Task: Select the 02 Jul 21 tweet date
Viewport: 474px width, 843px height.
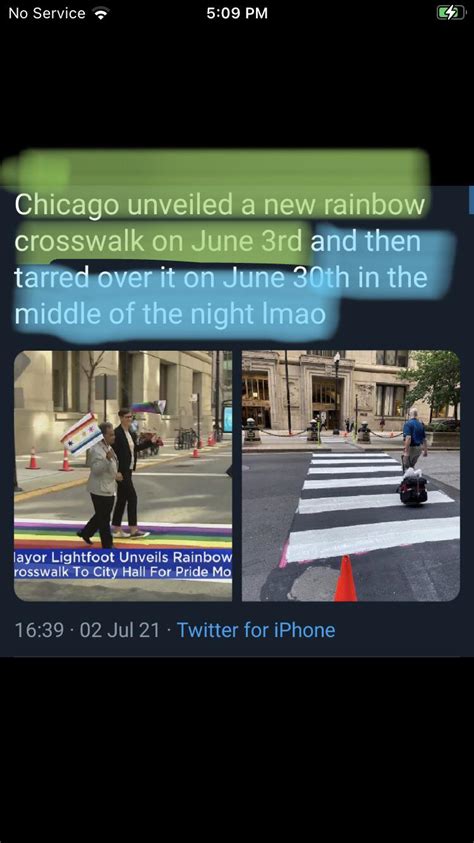Action: 120,630
